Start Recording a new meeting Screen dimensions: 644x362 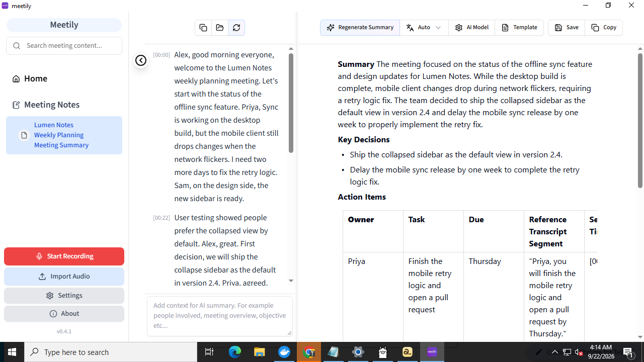(x=64, y=256)
